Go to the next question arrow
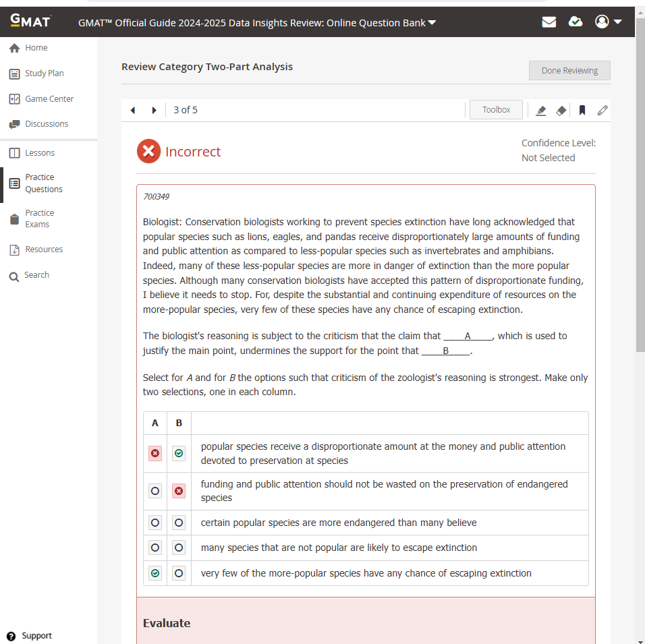The height and width of the screenshot is (644, 645). coord(154,111)
